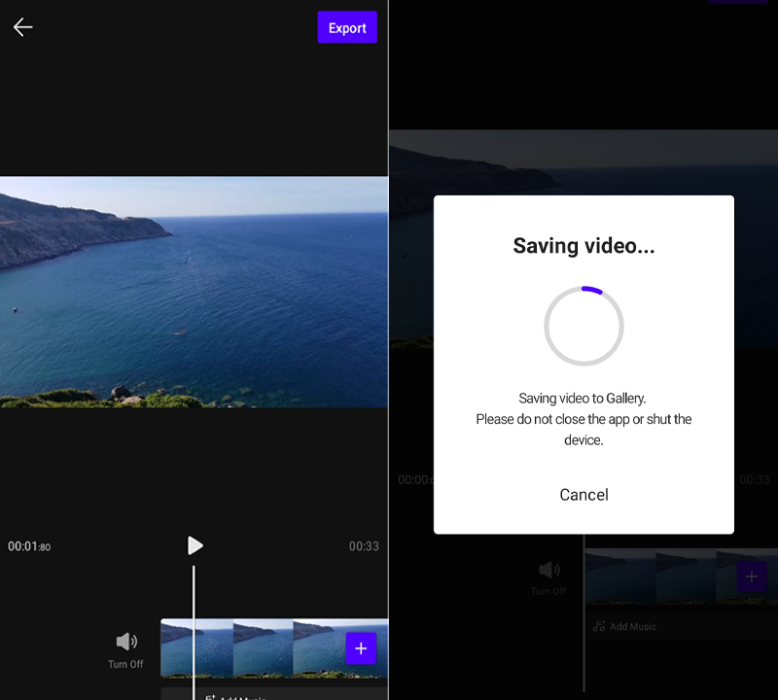Click the video preview of the sea
The width and height of the screenshot is (778, 700).
click(194, 293)
